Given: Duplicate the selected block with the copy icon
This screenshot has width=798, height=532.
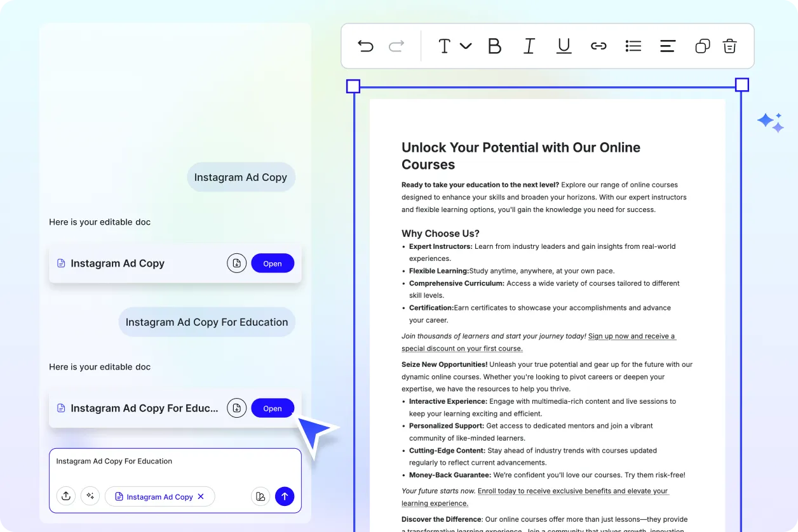Looking at the screenshot, I should (702, 46).
